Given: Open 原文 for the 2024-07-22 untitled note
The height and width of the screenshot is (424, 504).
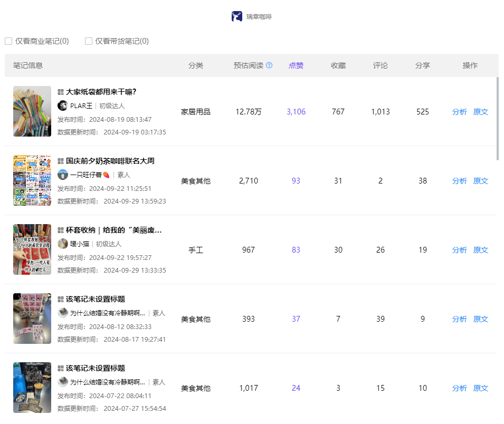Looking at the screenshot, I should (x=481, y=388).
